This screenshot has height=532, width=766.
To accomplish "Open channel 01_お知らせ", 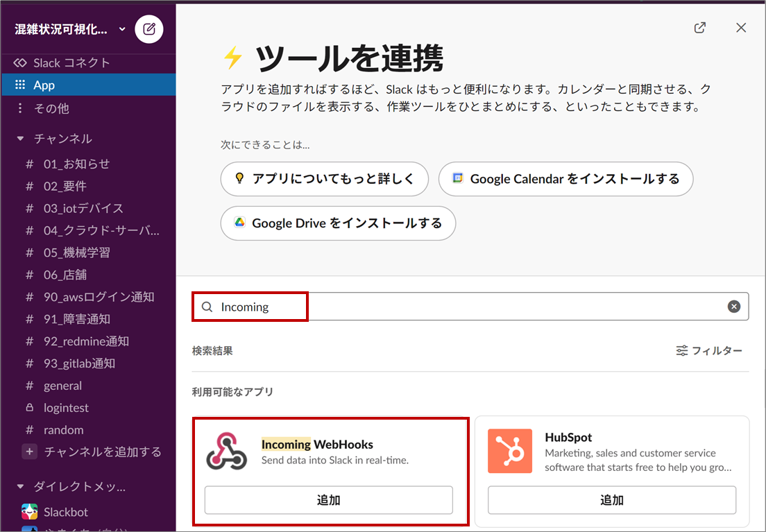I will tap(76, 164).
